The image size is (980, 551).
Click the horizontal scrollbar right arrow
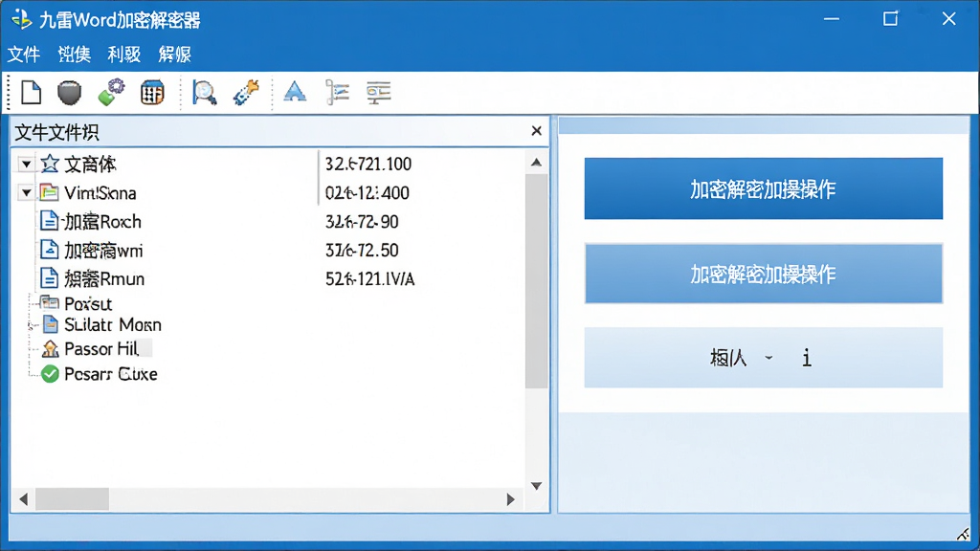511,499
